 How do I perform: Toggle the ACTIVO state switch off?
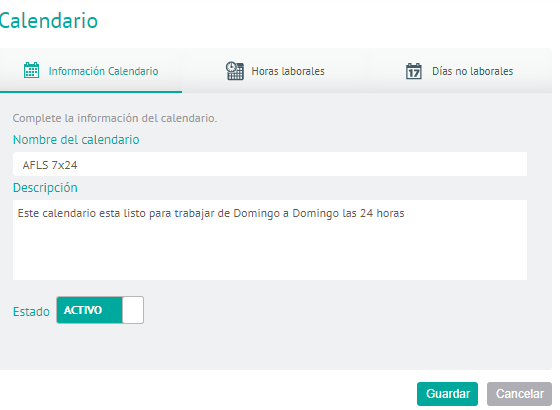(100, 310)
